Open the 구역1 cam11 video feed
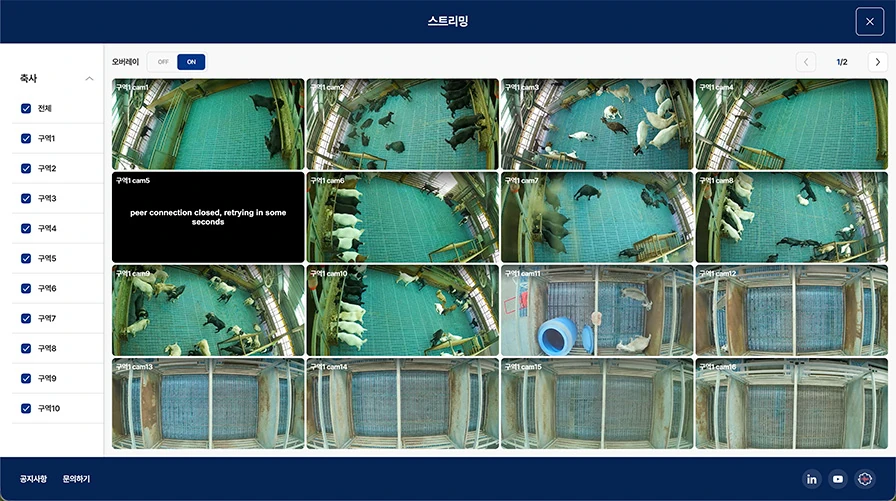 (597, 310)
